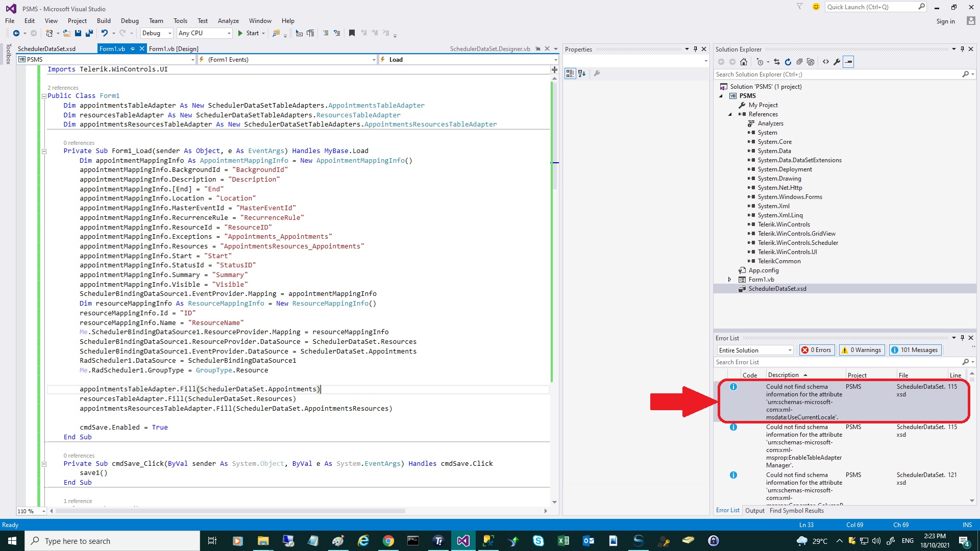This screenshot has height=551, width=980.
Task: Switch to Form1.vb [Design] tab
Action: click(x=174, y=49)
